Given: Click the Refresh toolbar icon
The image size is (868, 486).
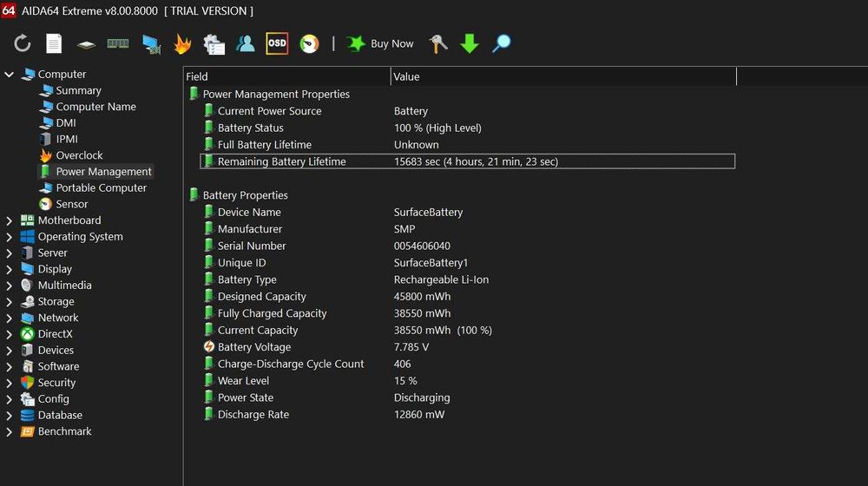Looking at the screenshot, I should click(23, 43).
